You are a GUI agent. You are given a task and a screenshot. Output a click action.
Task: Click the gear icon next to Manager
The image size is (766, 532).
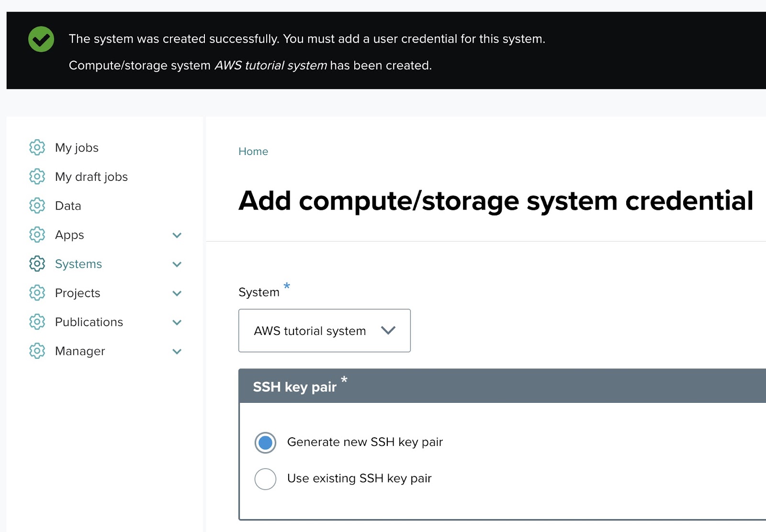click(x=37, y=351)
